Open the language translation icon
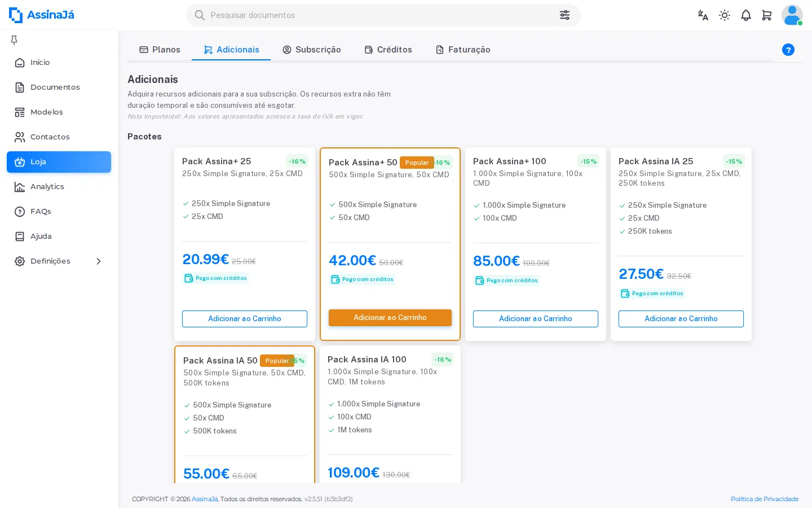Image resolution: width=812 pixels, height=508 pixels. pos(703,15)
